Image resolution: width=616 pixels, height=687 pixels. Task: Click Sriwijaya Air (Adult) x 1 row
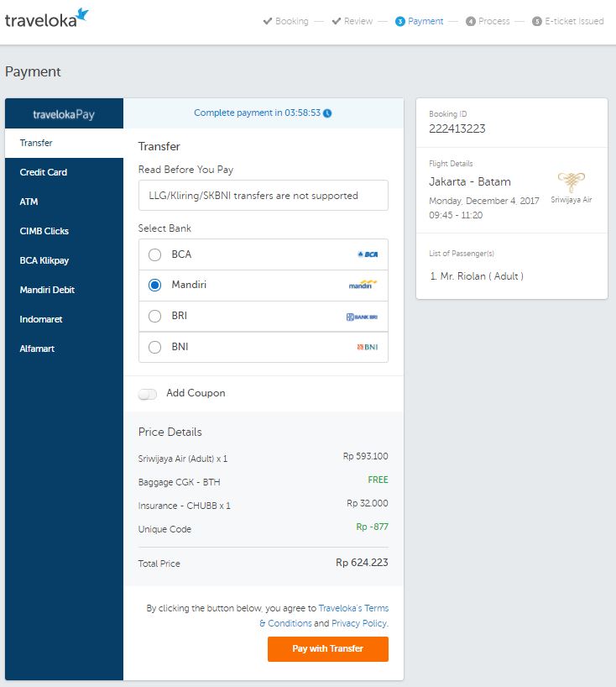click(264, 459)
